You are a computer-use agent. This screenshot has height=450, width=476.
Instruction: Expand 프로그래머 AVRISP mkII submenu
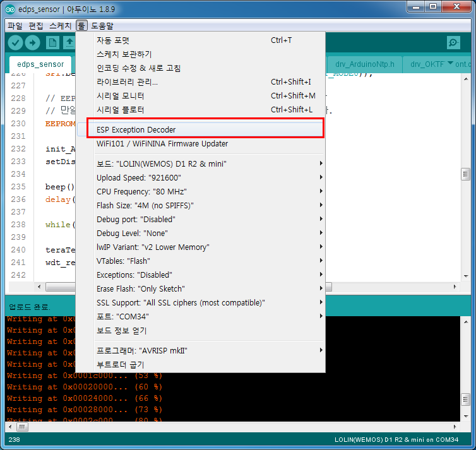201,350
